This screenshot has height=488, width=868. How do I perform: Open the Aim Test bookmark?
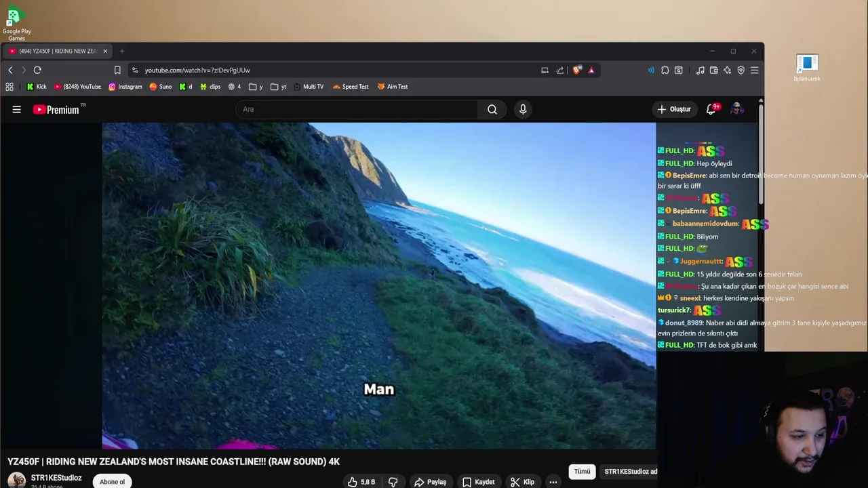(393, 87)
